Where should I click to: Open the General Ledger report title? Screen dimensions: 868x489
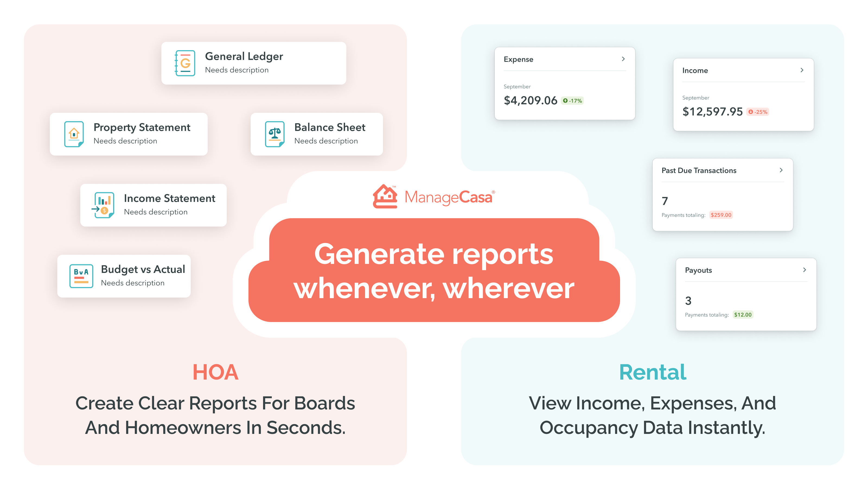pyautogui.click(x=244, y=56)
